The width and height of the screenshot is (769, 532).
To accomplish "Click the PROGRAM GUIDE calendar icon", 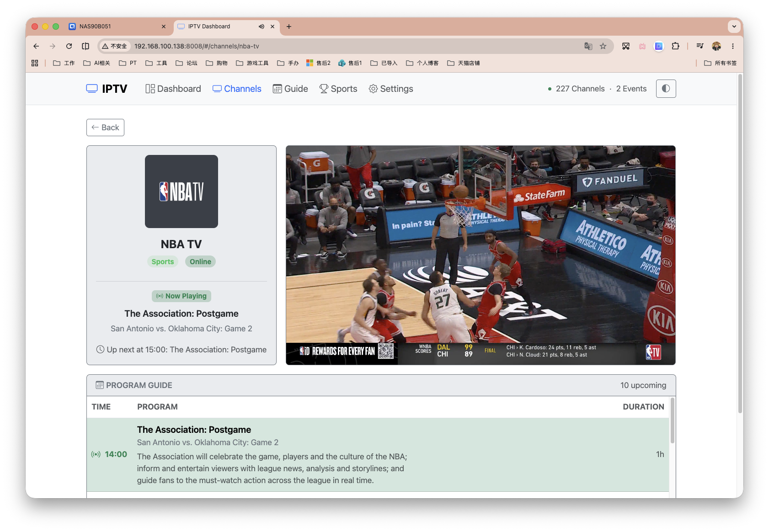I will (100, 385).
